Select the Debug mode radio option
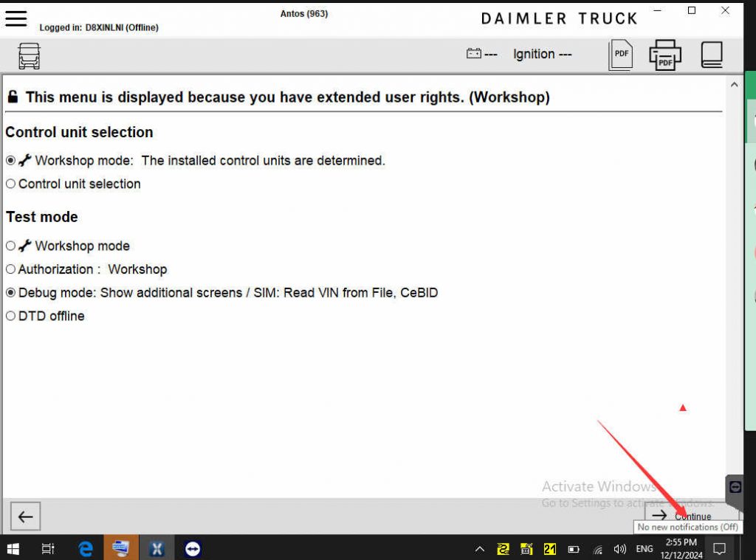Viewport: 756px width, 560px height. [10, 292]
